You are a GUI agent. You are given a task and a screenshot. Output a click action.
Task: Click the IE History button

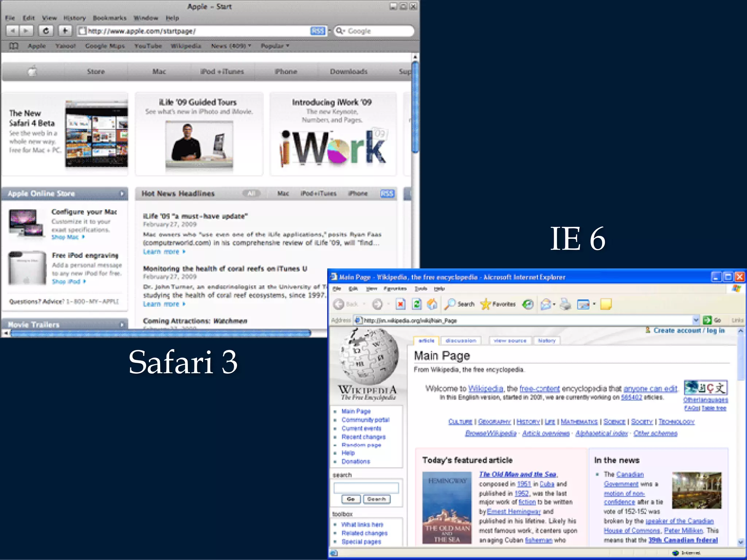[x=528, y=304]
